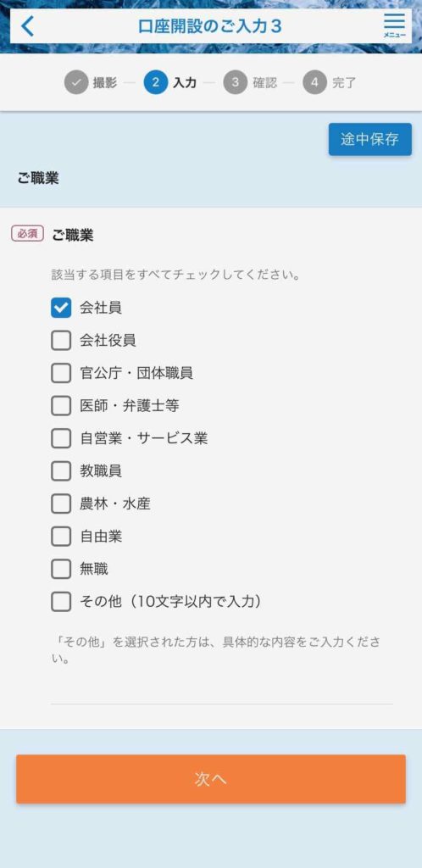Check the 会社役員 checkbox
Image resolution: width=422 pixels, height=868 pixels.
[61, 341]
